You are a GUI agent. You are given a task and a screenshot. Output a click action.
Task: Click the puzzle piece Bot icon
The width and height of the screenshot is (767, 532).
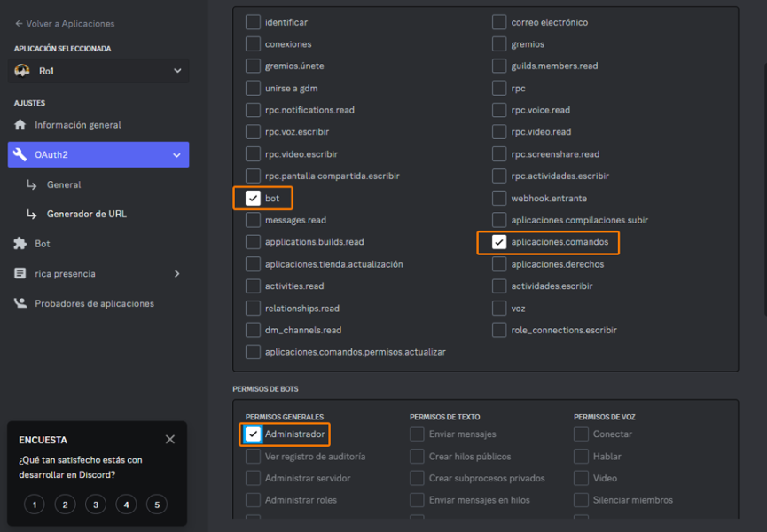tap(20, 244)
